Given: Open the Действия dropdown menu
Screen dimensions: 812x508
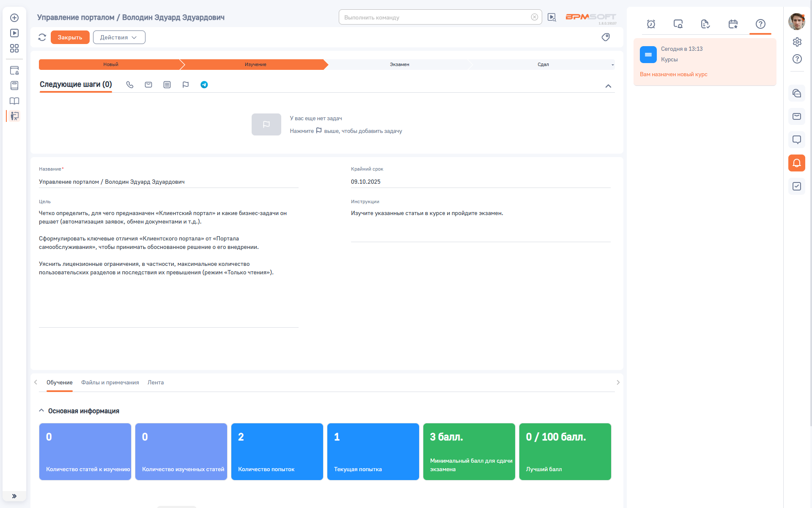Looking at the screenshot, I should pos(119,37).
